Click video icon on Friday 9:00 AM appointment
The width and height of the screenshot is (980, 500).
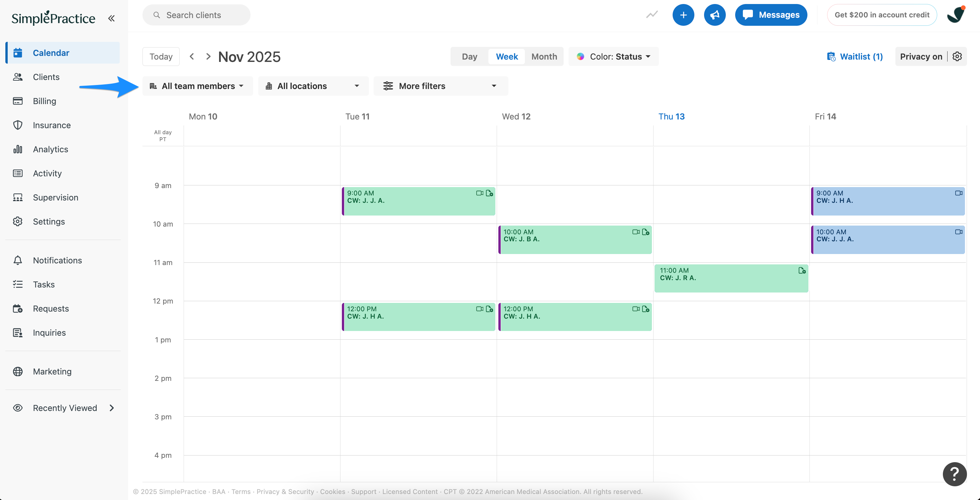(959, 193)
